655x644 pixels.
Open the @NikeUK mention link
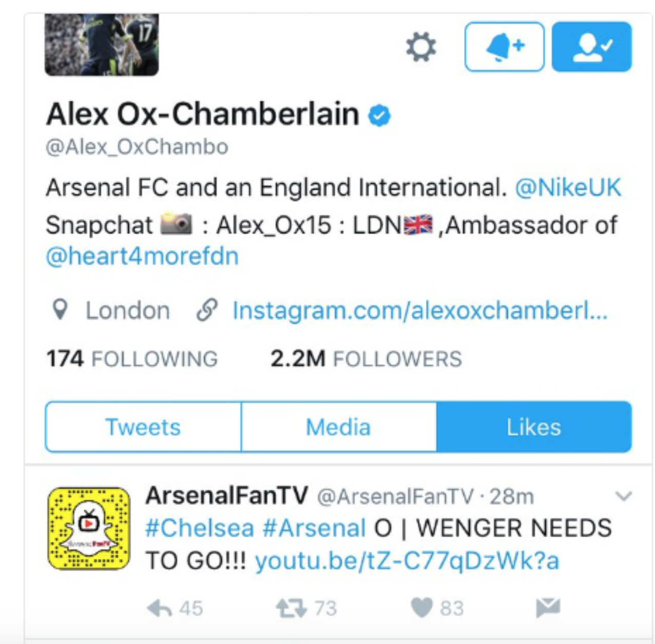(568, 187)
